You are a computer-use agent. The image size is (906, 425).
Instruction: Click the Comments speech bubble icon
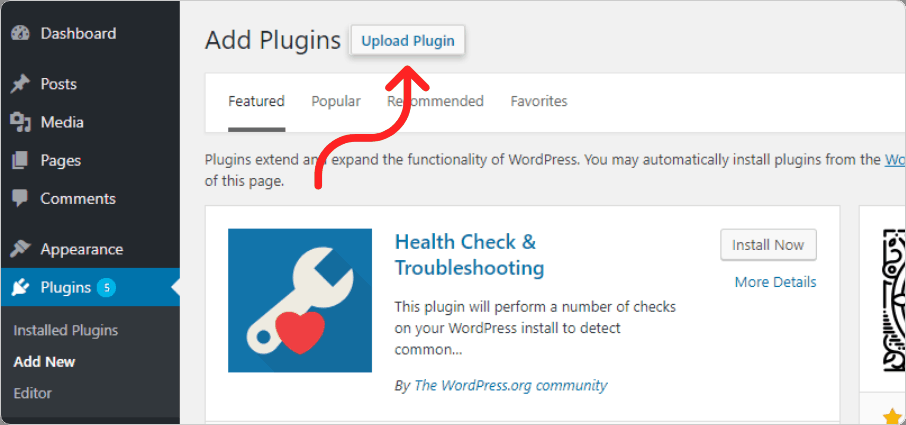20,199
